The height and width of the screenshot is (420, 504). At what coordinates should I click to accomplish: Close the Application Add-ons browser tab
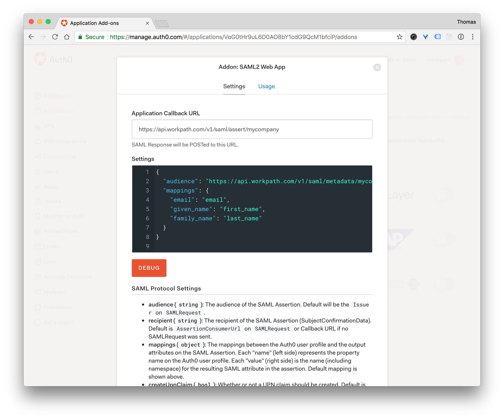(147, 23)
